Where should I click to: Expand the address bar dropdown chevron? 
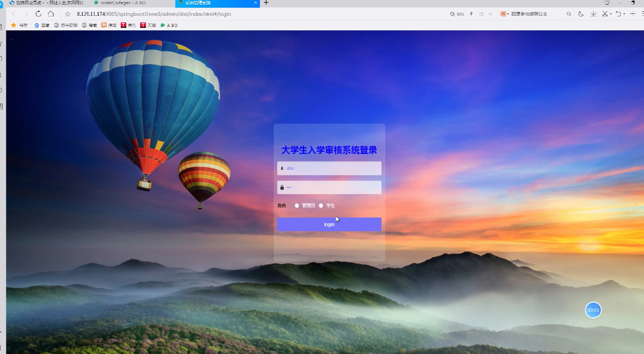click(490, 14)
